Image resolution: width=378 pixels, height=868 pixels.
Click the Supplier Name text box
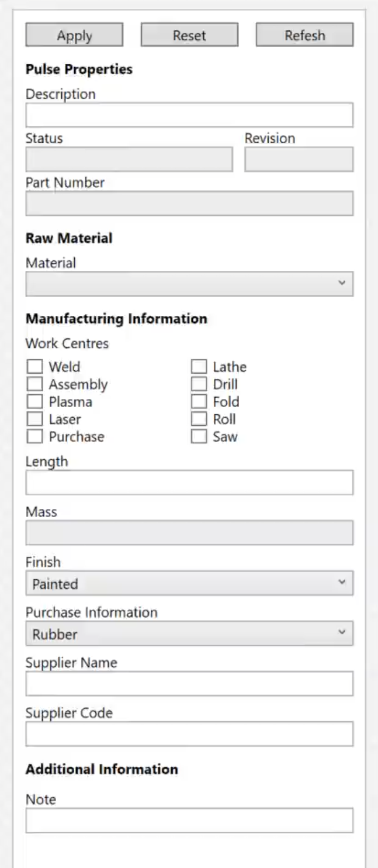click(189, 684)
